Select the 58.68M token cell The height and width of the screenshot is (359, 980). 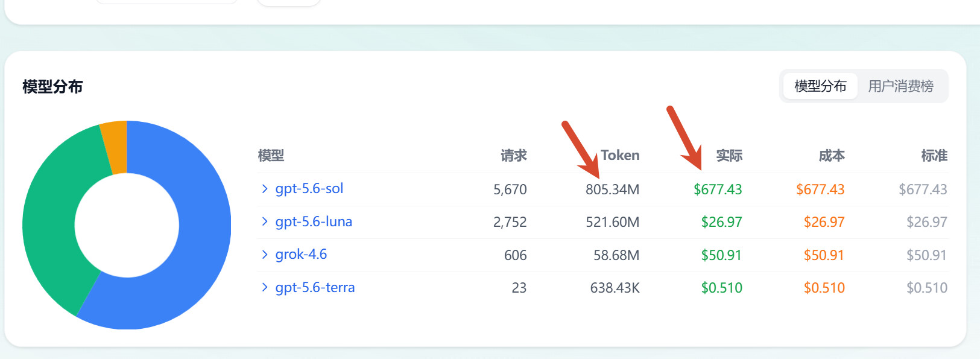[616, 255]
